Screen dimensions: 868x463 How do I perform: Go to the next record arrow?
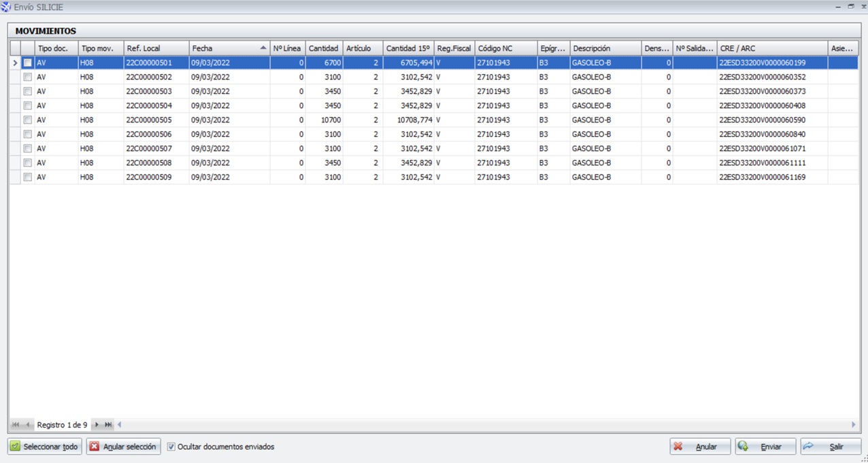(97, 425)
